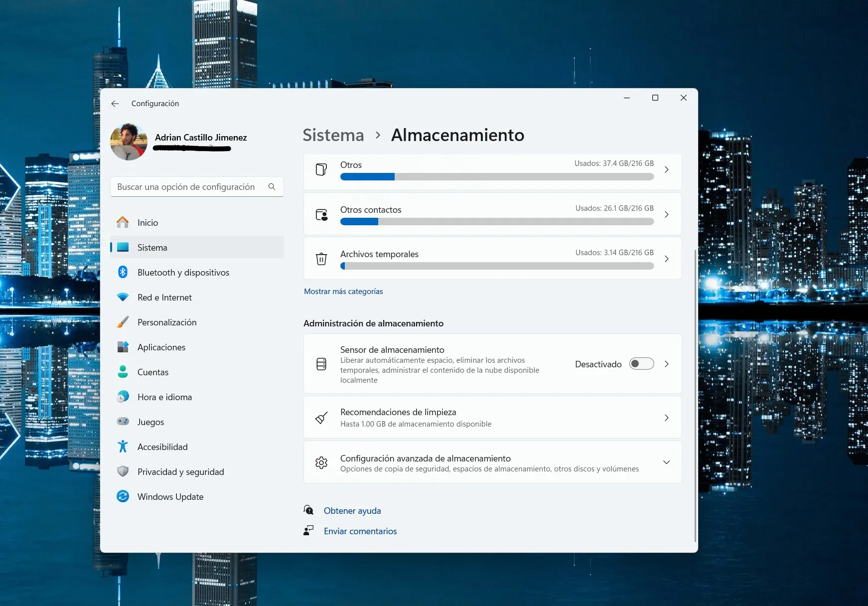Click the advanced storage gear icon

click(x=321, y=462)
